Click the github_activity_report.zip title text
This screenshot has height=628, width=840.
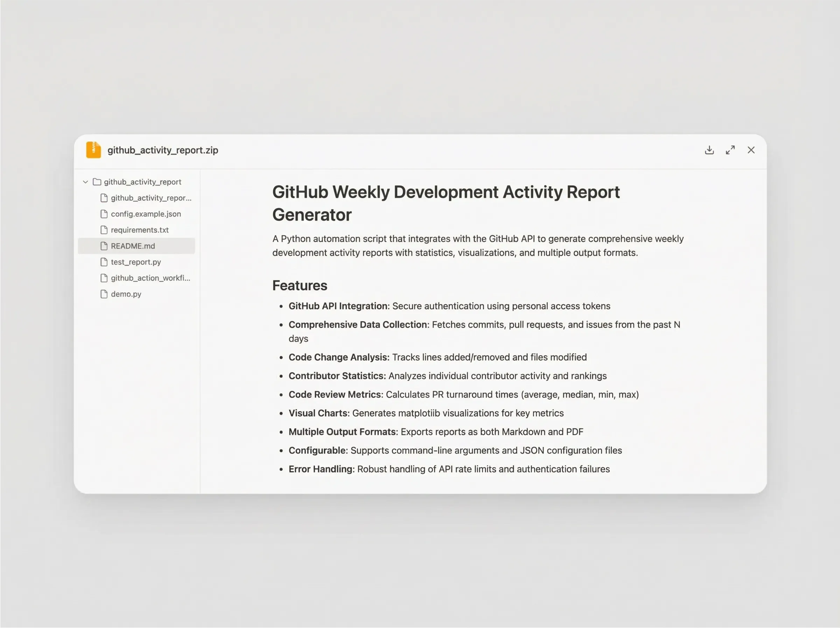pos(162,150)
